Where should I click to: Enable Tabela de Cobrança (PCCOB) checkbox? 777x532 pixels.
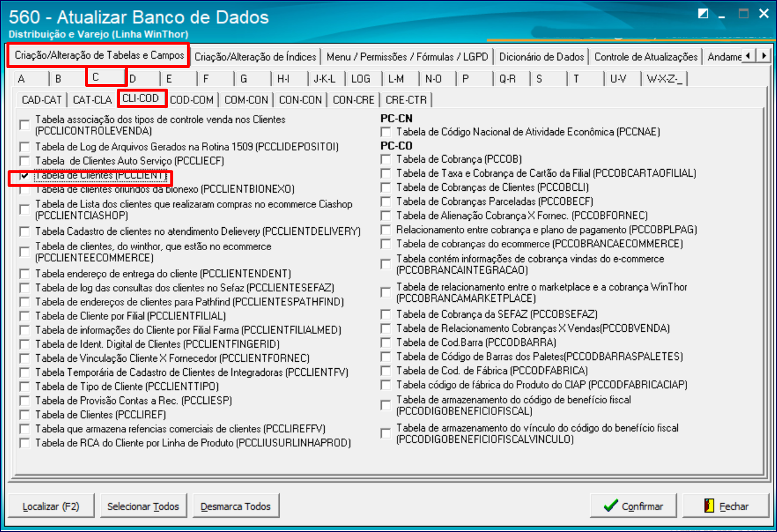386,159
